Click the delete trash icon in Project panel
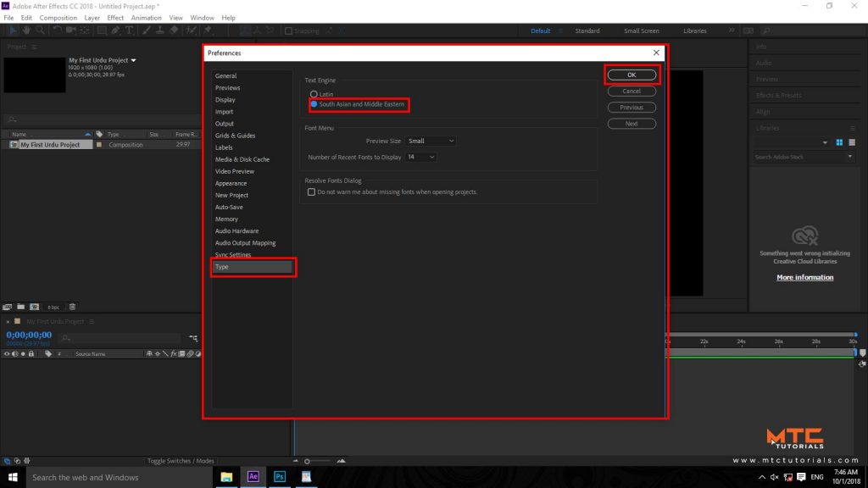The image size is (868, 488). click(x=72, y=307)
